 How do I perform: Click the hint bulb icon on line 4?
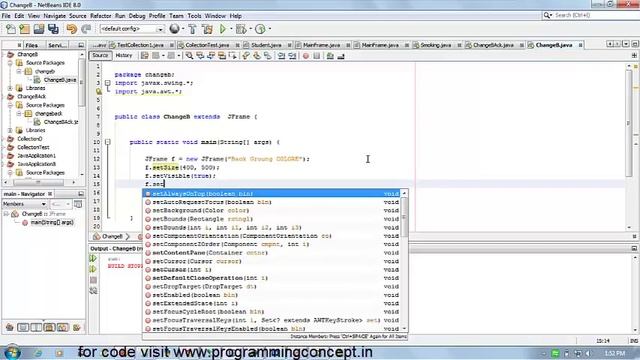tap(99, 91)
